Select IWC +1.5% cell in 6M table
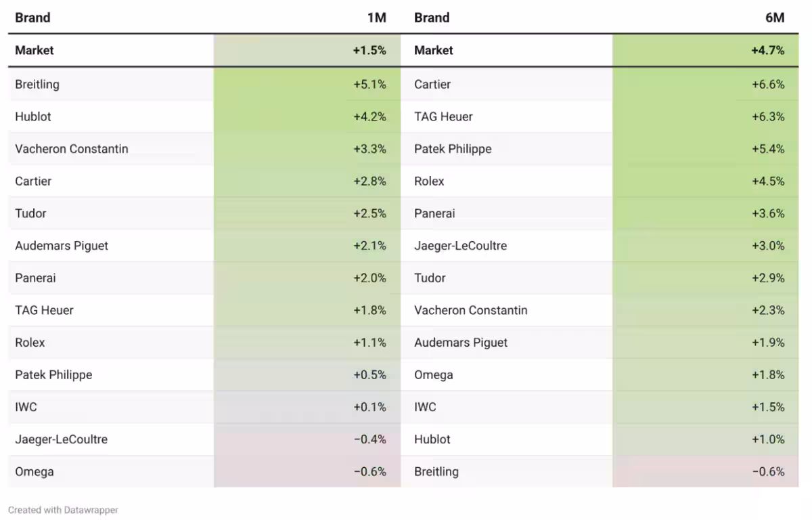The height and width of the screenshot is (520, 812). pos(706,407)
